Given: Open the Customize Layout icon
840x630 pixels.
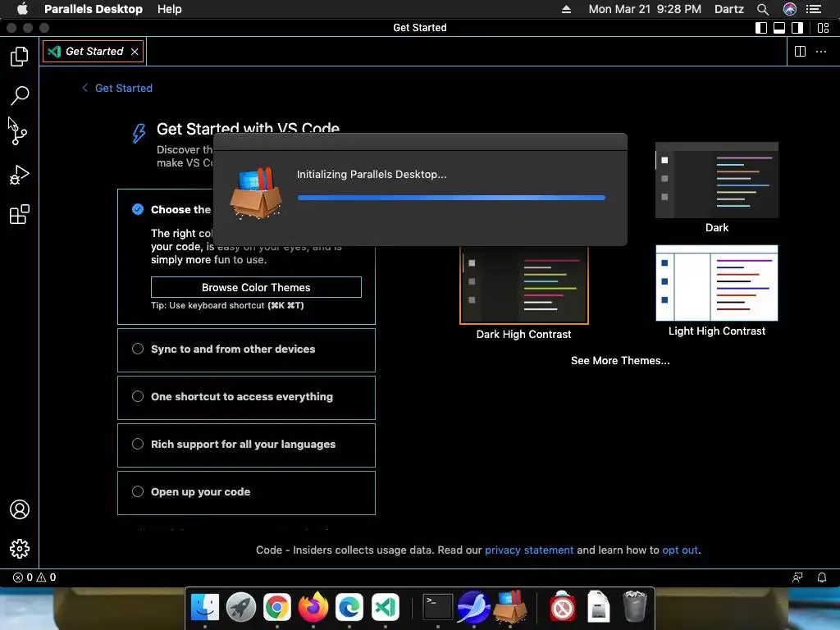Looking at the screenshot, I should 824,28.
